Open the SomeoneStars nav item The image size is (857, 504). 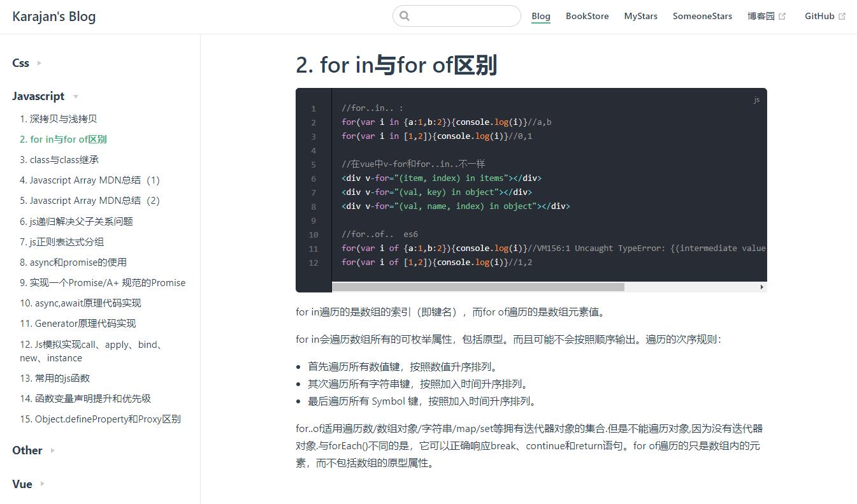tap(702, 17)
